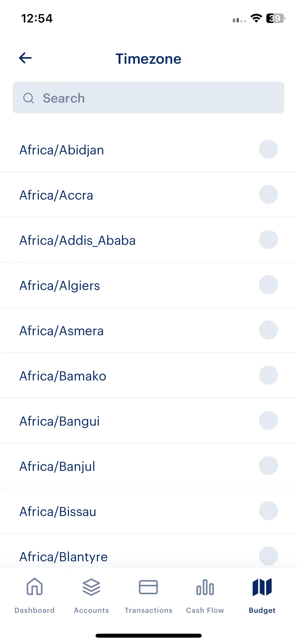Select the Africa/Accra radio button
This screenshot has width=297, height=644.
pyautogui.click(x=268, y=194)
